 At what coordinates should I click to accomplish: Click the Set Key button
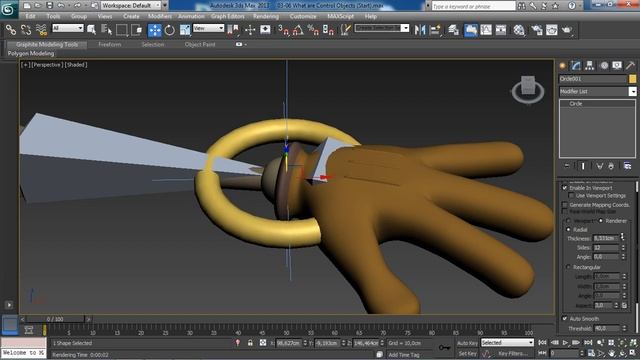(x=467, y=353)
